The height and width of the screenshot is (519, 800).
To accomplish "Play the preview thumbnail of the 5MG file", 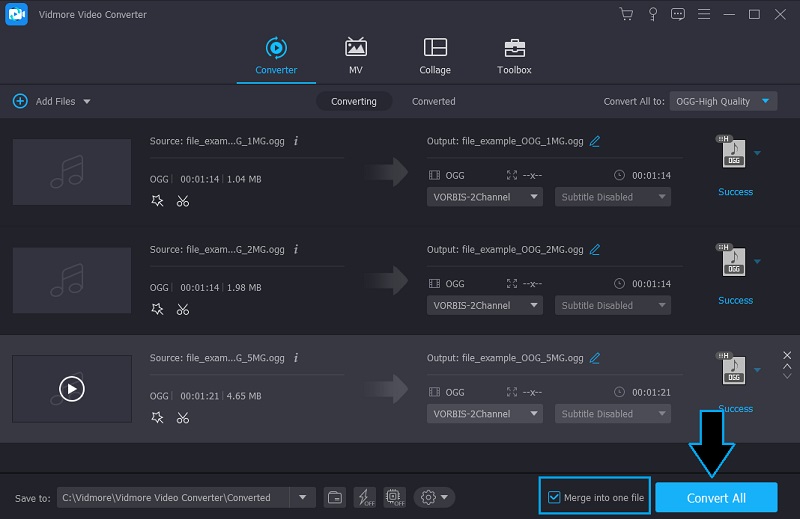I will tap(71, 388).
